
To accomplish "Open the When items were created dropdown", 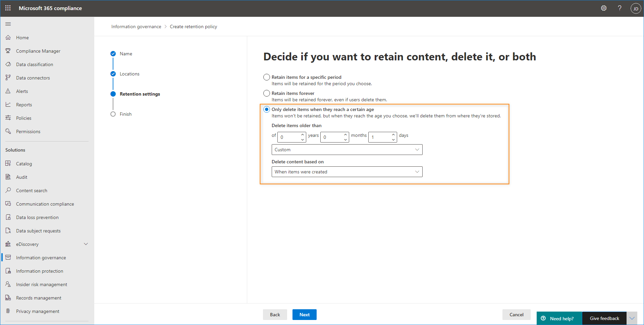I will (x=347, y=171).
